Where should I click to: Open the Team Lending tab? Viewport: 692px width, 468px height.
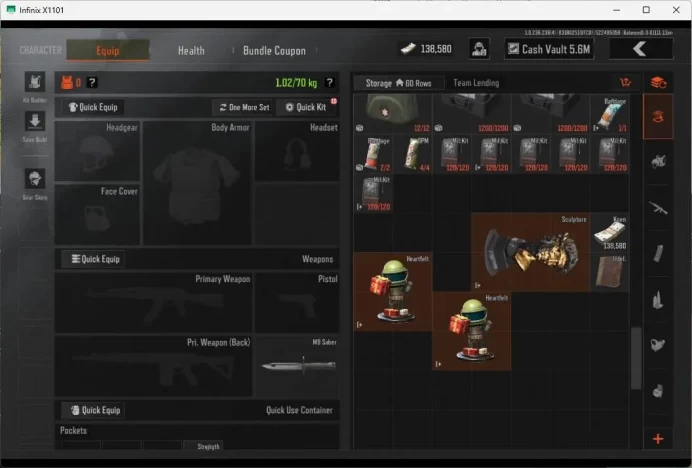(476, 83)
